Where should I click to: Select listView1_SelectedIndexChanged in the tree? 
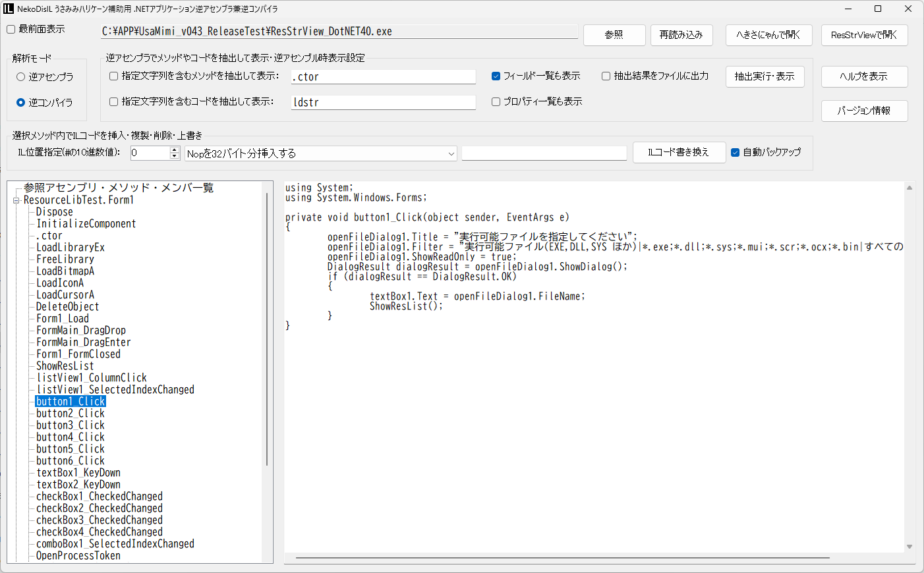pyautogui.click(x=115, y=390)
